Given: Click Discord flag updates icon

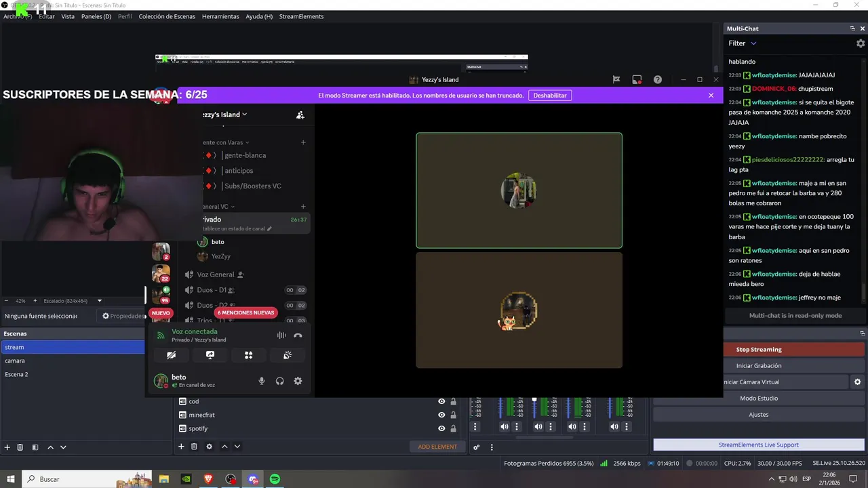Looking at the screenshot, I should tap(616, 79).
